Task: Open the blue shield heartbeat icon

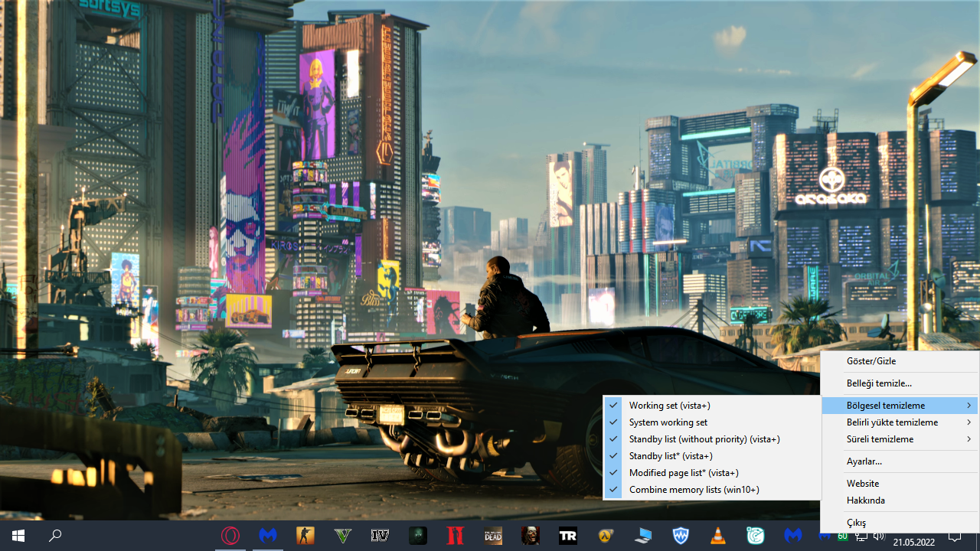Action: coord(681,536)
